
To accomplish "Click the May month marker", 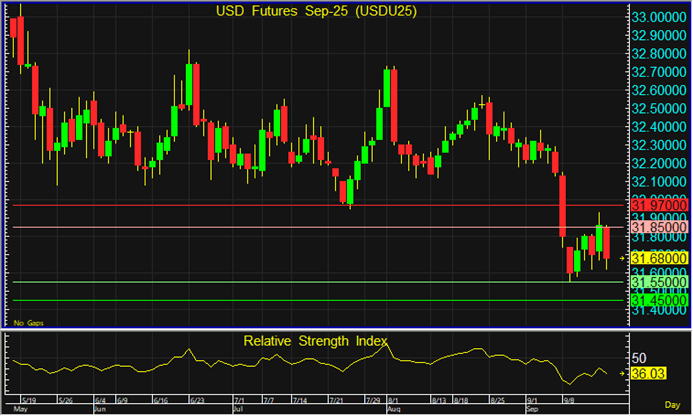I will [x=20, y=410].
